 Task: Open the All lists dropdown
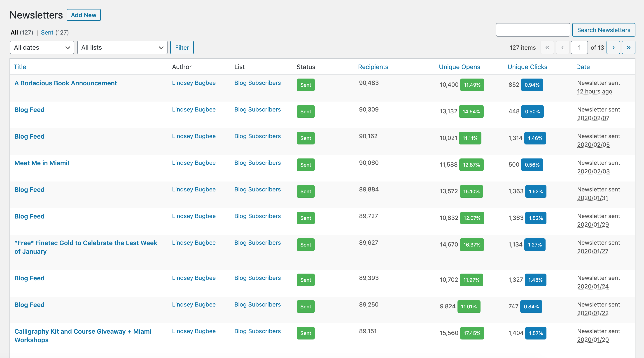coord(122,47)
